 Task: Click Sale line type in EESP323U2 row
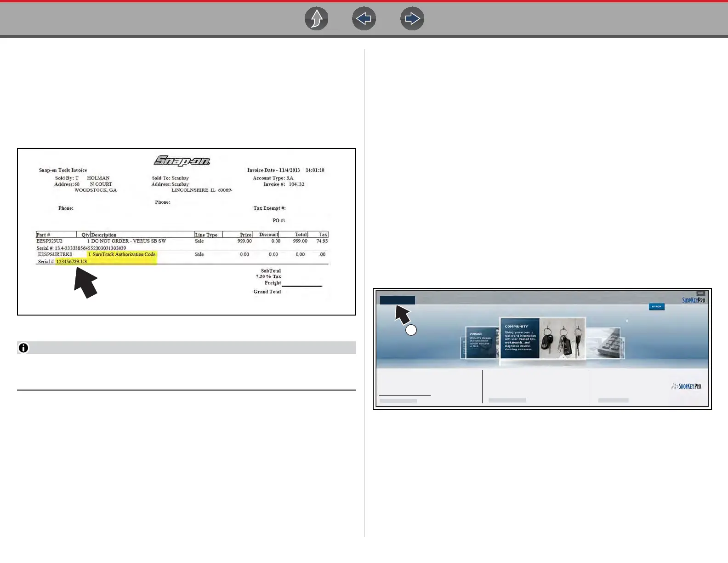[x=199, y=241]
